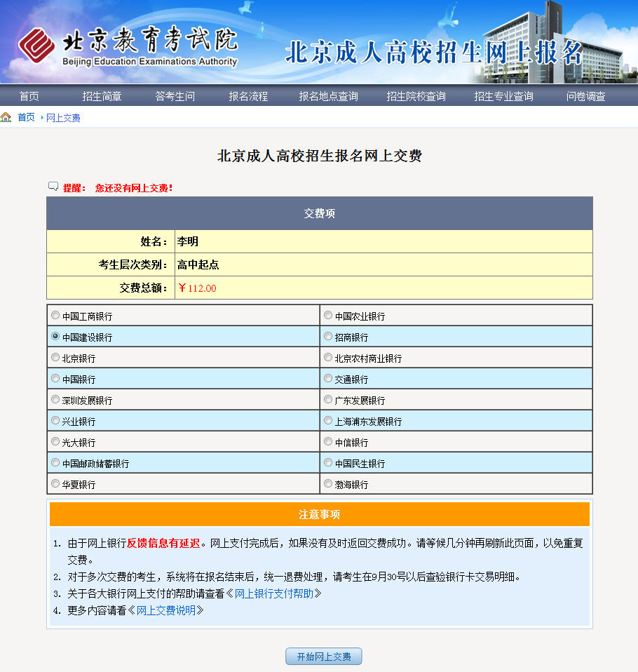Open the 网上交费说明 link
Image resolution: width=638 pixels, height=672 pixels.
point(166,610)
